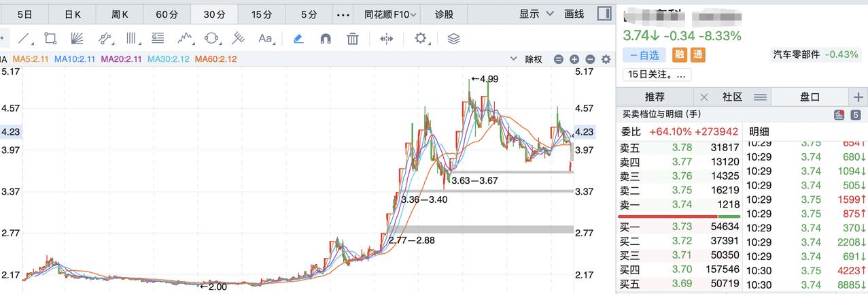Switch to 周K weekly chart
This screenshot has width=868, height=294.
(119, 14)
